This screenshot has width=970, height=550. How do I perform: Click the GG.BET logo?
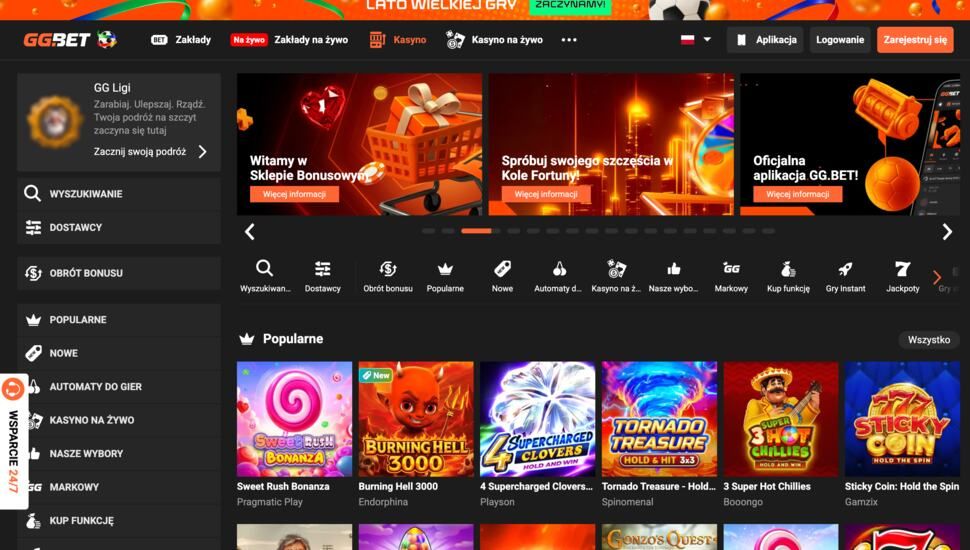point(70,40)
